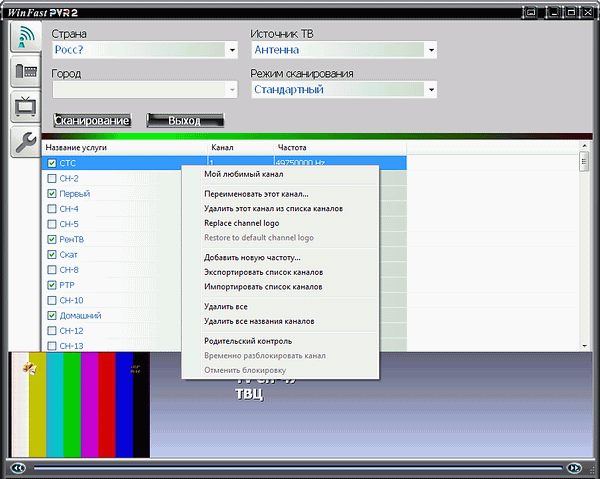Uncheck the Первый channel checkbox
Image resolution: width=600 pixels, height=479 pixels.
pos(51,194)
